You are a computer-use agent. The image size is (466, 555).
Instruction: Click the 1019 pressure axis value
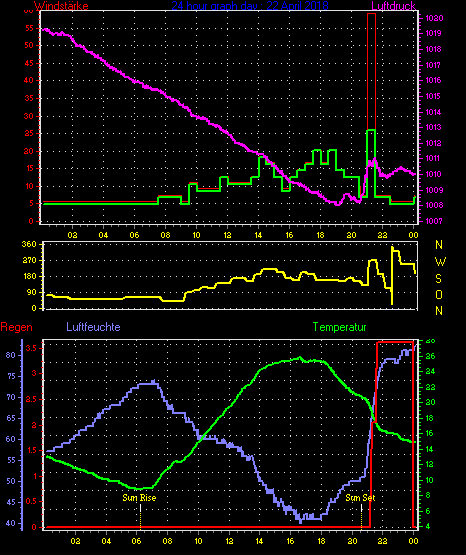[x=433, y=34]
